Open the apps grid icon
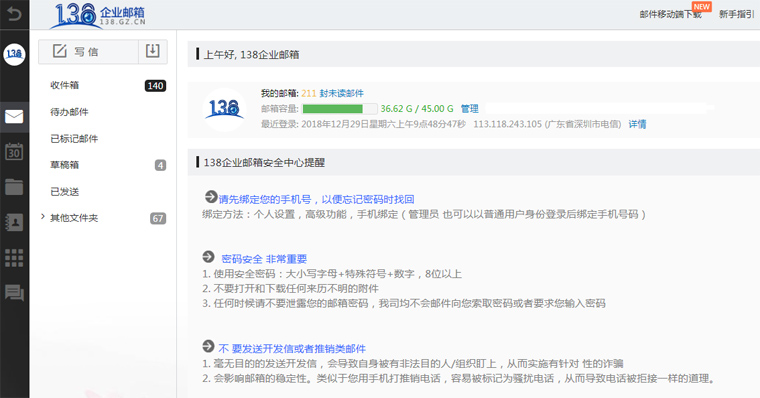 coord(14,257)
